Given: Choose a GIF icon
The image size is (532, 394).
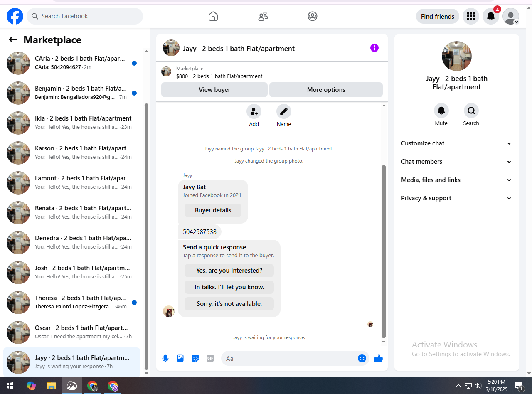Looking at the screenshot, I should pyautogui.click(x=210, y=358).
